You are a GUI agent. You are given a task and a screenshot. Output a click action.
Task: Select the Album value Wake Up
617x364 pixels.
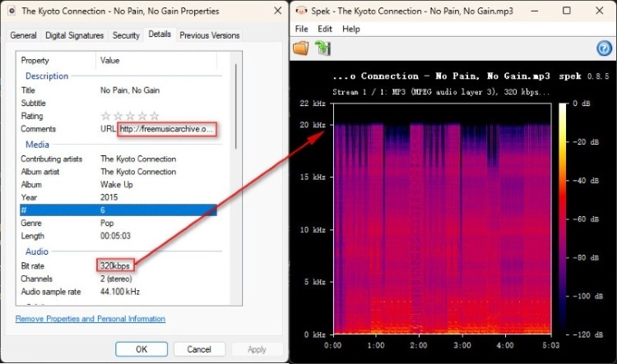coord(117,184)
